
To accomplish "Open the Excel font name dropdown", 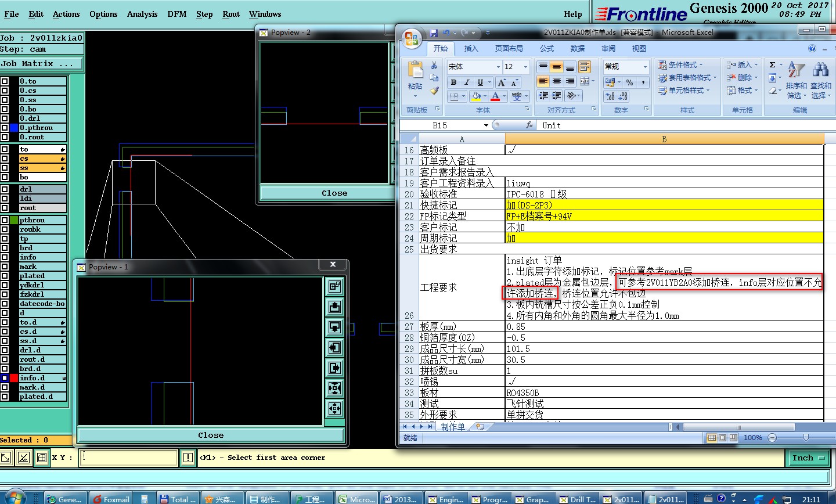I will tap(498, 67).
